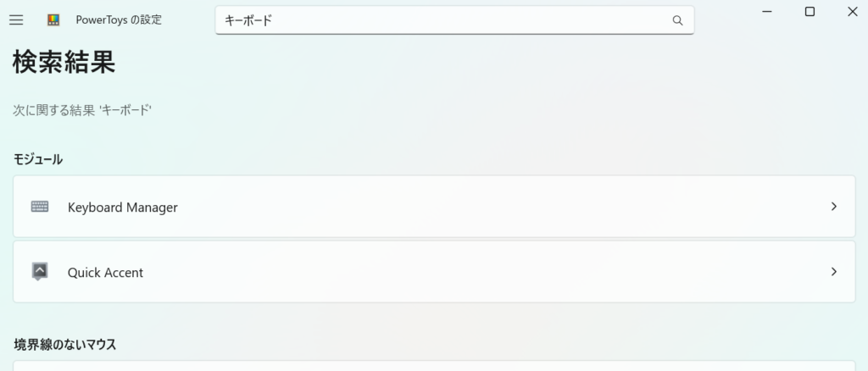Click the PowerToys app logo icon
This screenshot has width=868, height=371.
[53, 20]
